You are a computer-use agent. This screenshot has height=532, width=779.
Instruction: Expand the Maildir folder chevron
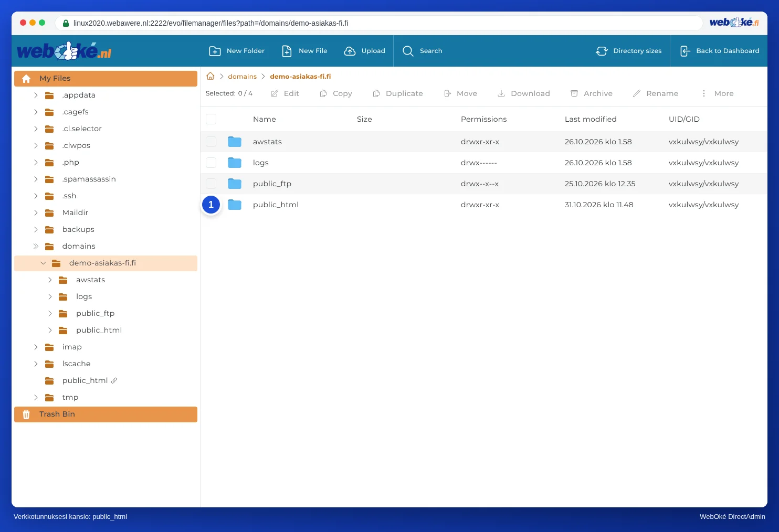[x=36, y=212]
